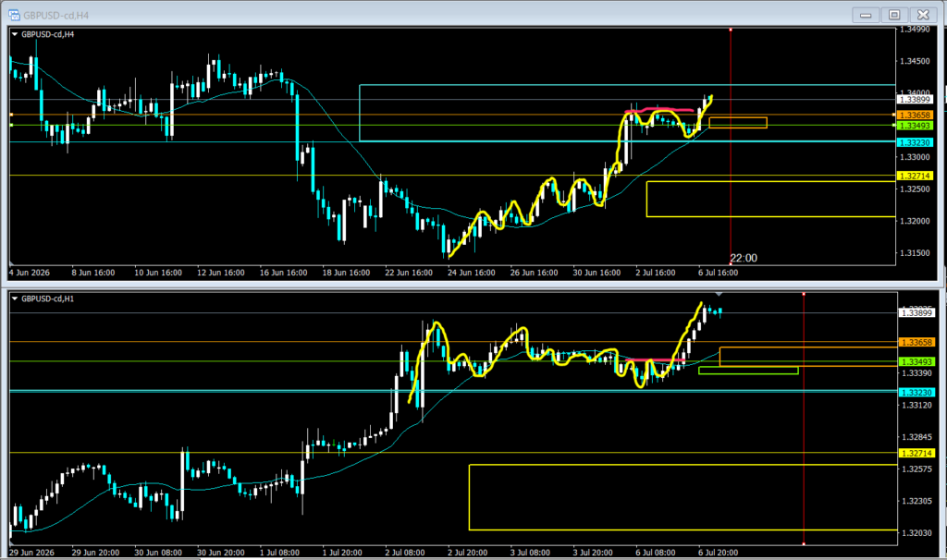Click the 1.33000 value on the H4 price scale
Screen dimensions: 947x560
[915, 157]
